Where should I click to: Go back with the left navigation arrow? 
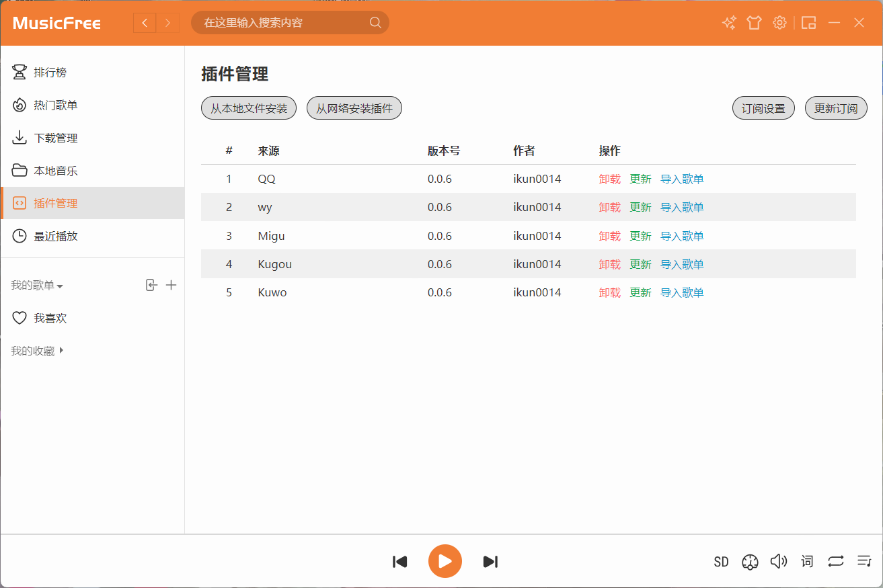(145, 23)
